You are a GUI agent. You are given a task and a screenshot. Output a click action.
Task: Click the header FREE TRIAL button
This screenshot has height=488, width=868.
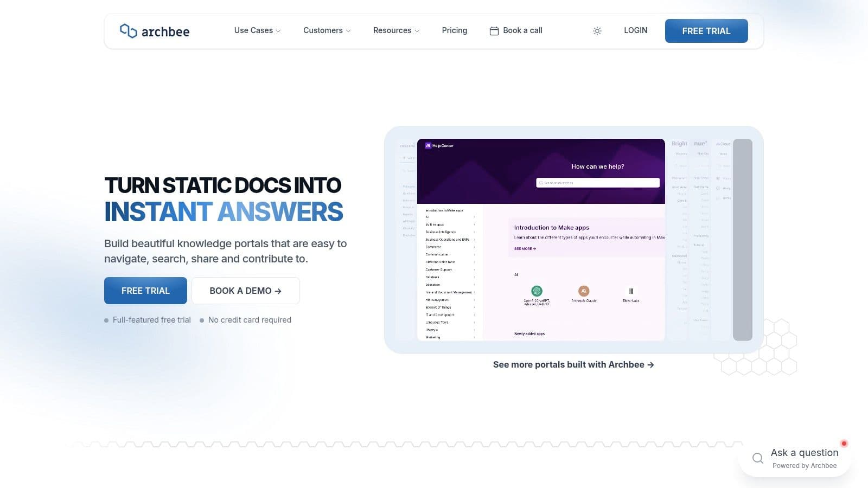[706, 31]
